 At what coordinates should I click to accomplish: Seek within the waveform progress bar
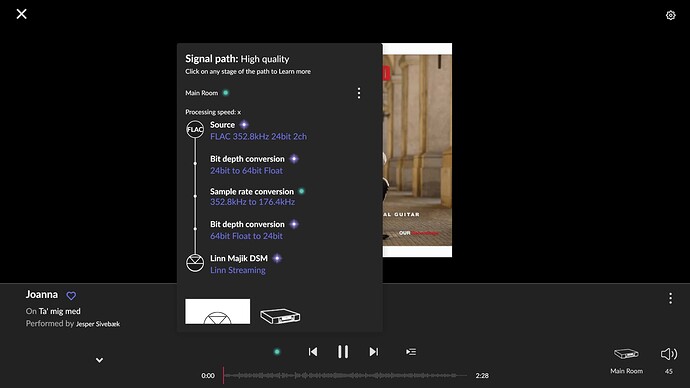345,375
